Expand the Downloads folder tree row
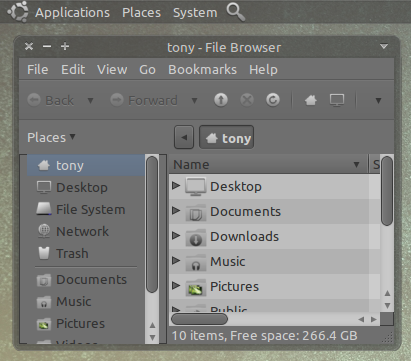This screenshot has height=361, width=411. (x=176, y=235)
